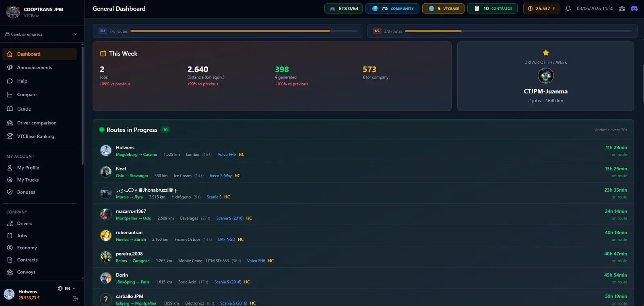644x306 pixels.
Task: Click the Routes in Progress count badge
Action: point(165,130)
